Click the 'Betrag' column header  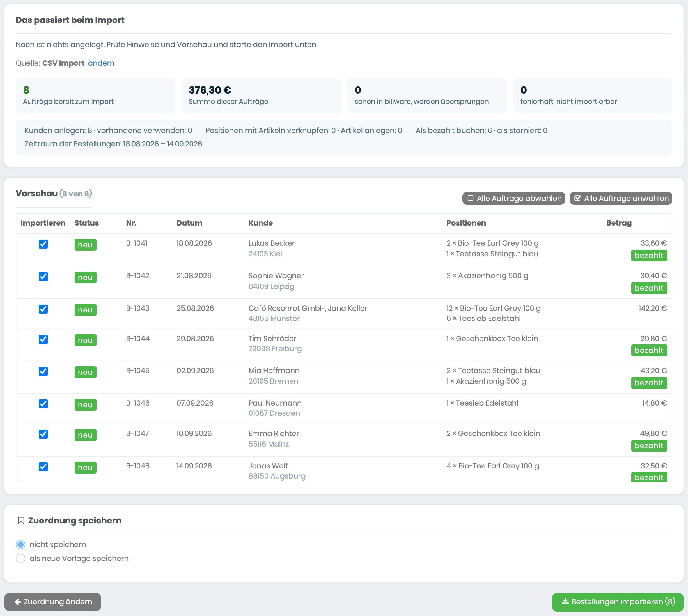click(x=619, y=223)
